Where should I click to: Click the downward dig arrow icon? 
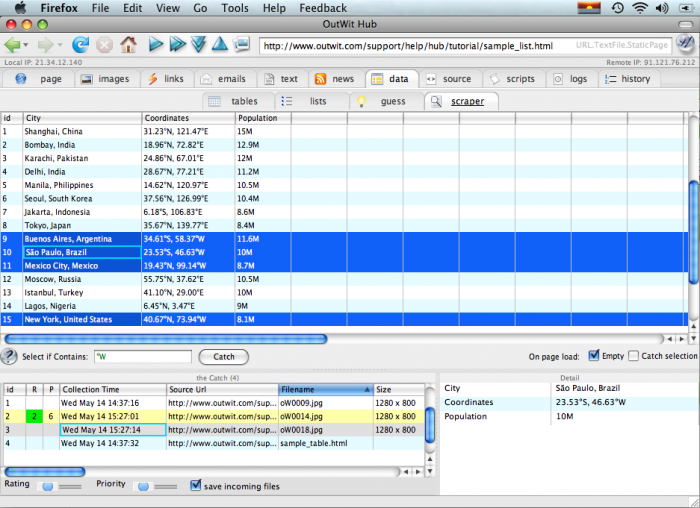(x=198, y=44)
